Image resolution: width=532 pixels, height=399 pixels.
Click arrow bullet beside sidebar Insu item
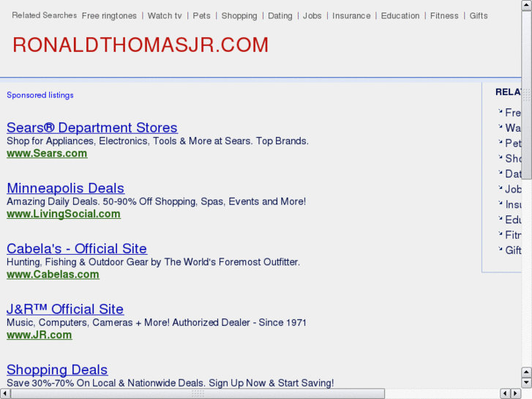500,203
